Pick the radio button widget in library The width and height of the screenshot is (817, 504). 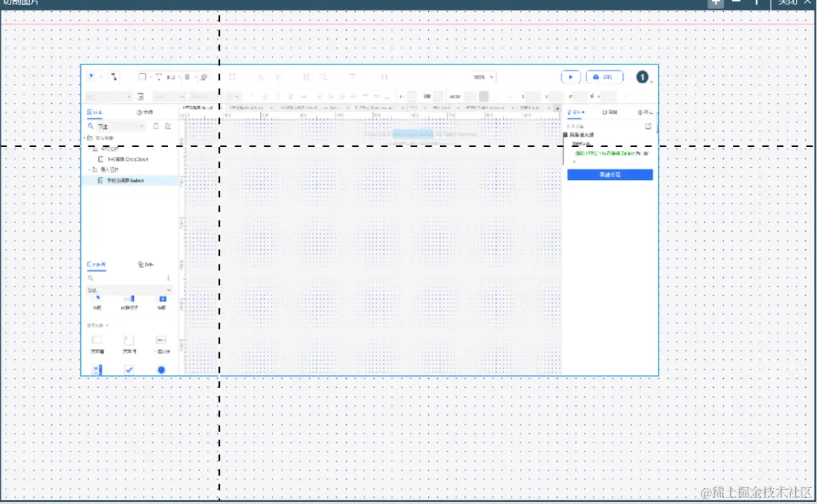pyautogui.click(x=162, y=370)
